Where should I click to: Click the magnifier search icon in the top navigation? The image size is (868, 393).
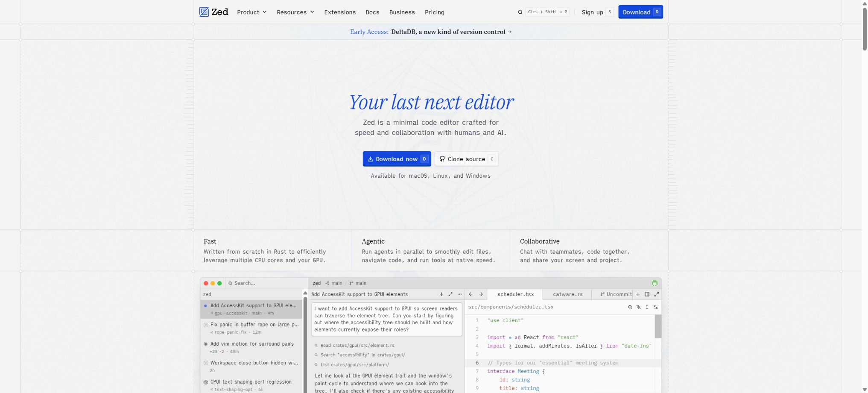[x=520, y=12]
